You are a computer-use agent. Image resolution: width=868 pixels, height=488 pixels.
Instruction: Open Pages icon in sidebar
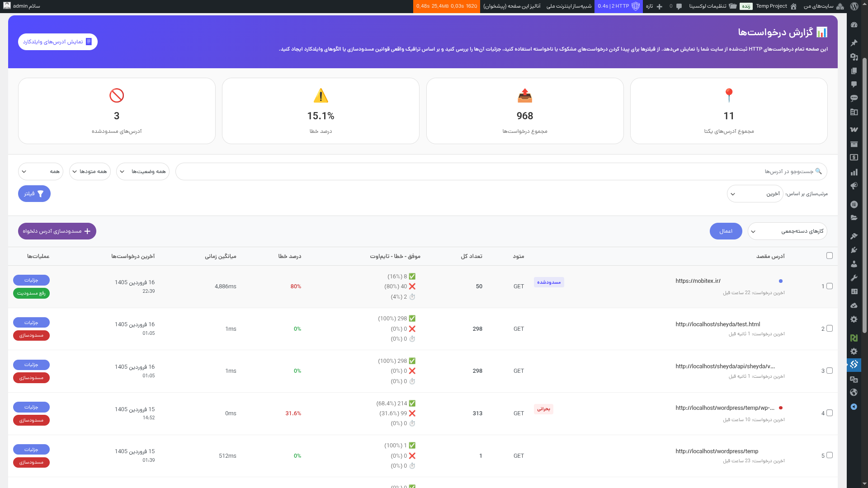[x=854, y=71]
